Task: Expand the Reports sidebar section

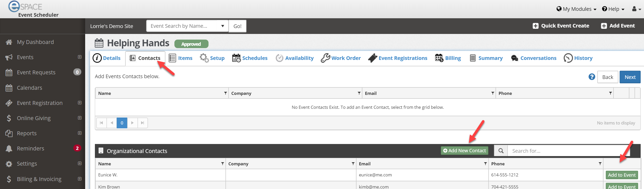Action: pos(80,133)
